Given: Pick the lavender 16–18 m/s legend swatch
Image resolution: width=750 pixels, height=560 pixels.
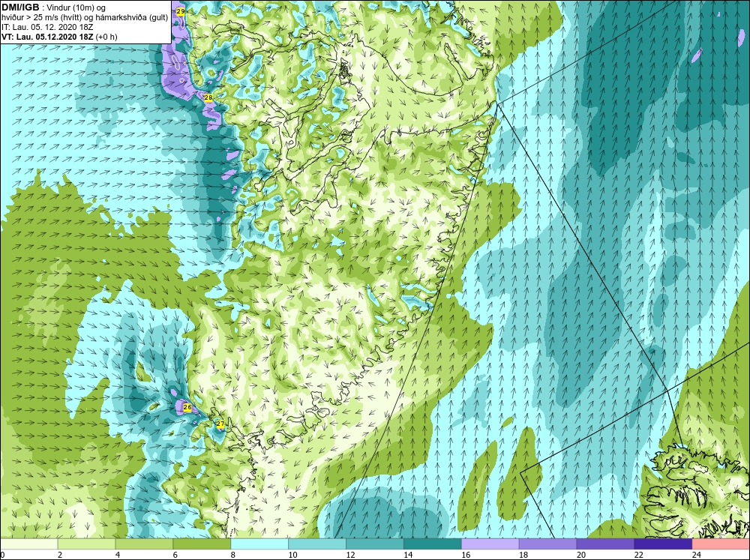Looking at the screenshot, I should [x=490, y=544].
